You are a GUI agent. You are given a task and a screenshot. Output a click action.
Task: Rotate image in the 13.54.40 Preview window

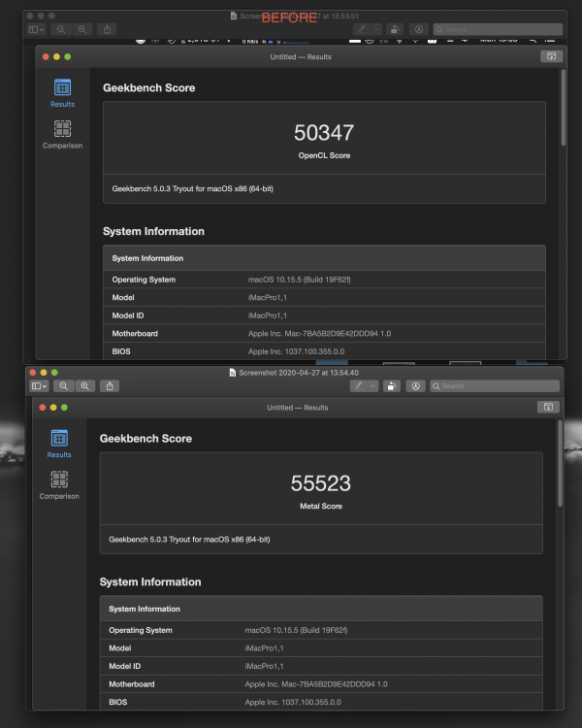tap(392, 385)
